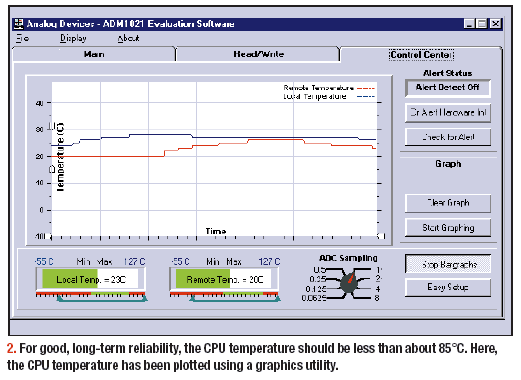Viewport: 521px width, 380px height.
Task: Set ADC sampling to 0.5
Action: pyautogui.click(x=320, y=269)
